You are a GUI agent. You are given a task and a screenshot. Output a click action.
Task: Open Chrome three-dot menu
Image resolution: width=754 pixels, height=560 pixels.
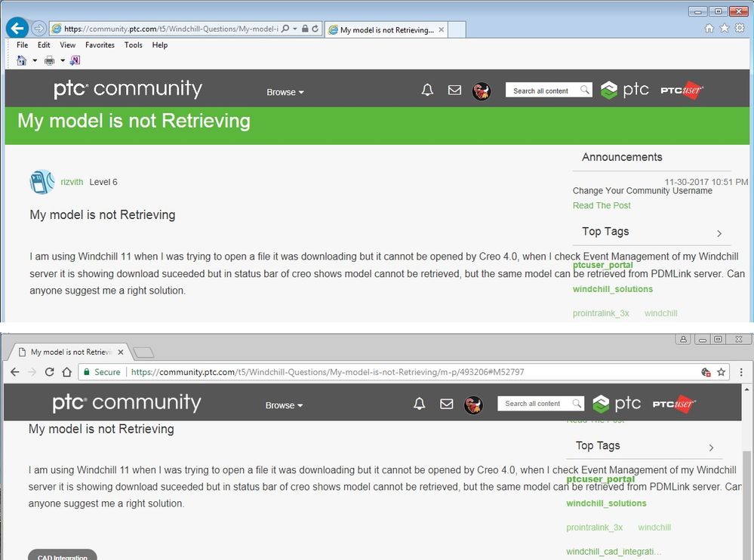[741, 372]
